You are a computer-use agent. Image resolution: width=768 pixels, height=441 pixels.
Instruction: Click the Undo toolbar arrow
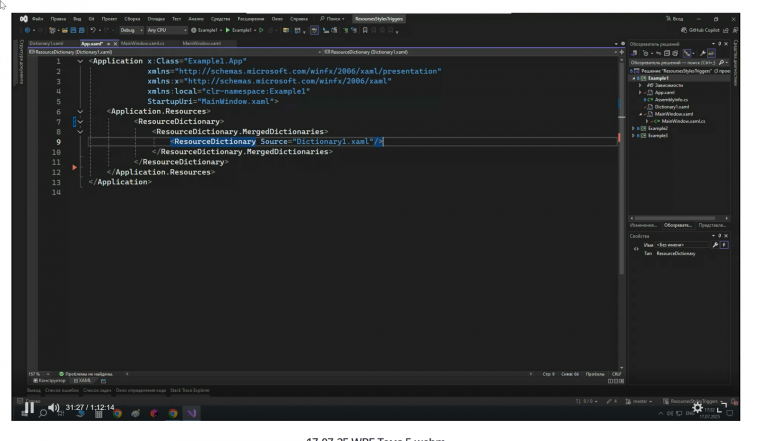point(93,30)
